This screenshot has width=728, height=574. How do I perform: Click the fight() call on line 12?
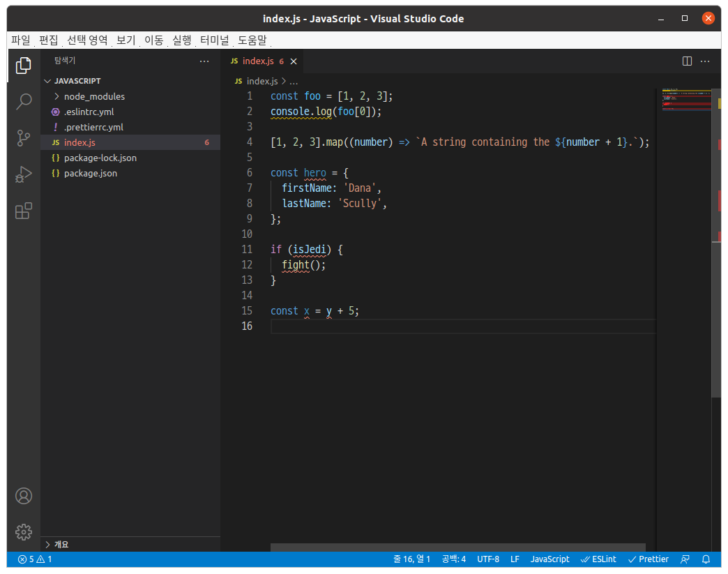click(303, 265)
